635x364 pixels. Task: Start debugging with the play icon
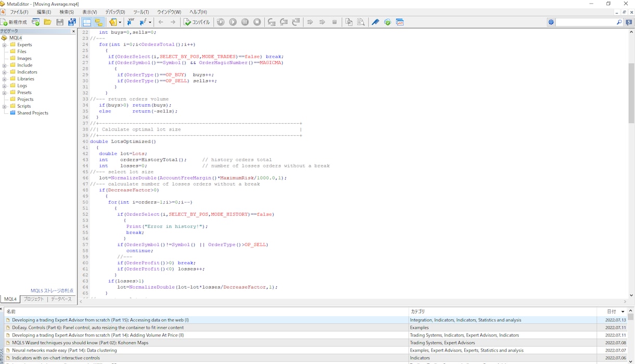pos(233,22)
